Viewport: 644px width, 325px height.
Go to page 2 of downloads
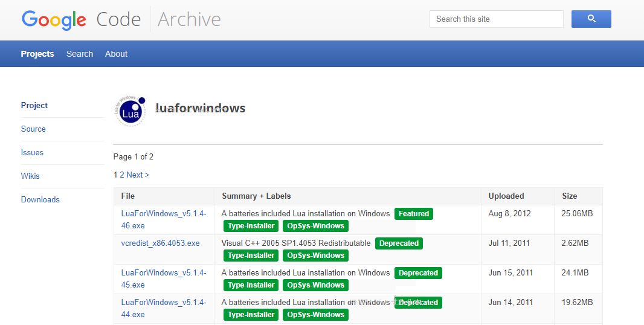(x=122, y=175)
